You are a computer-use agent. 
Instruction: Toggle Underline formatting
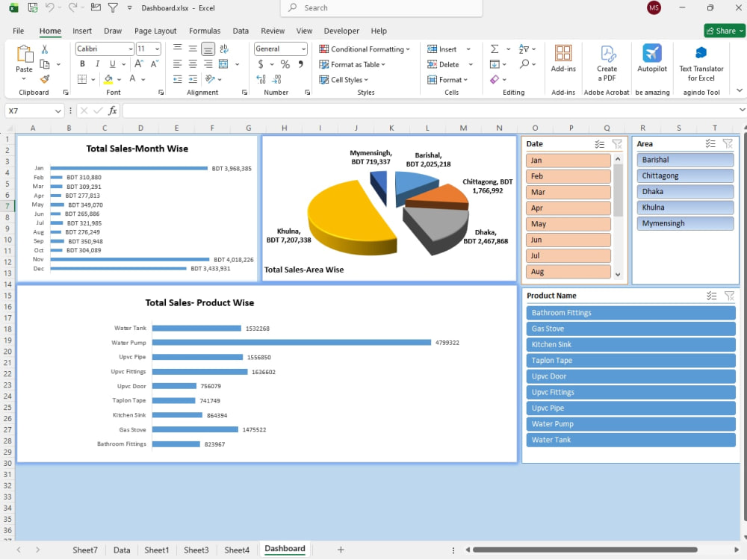pos(113,63)
